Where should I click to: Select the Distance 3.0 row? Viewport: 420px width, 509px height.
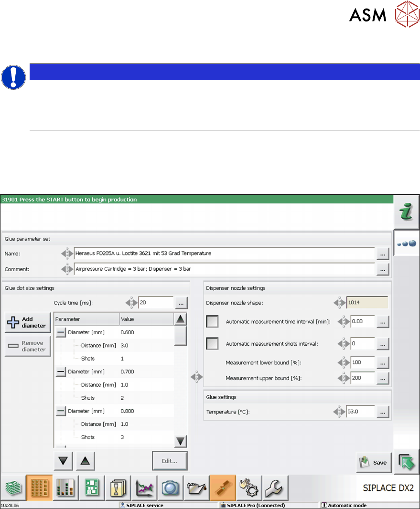click(114, 345)
